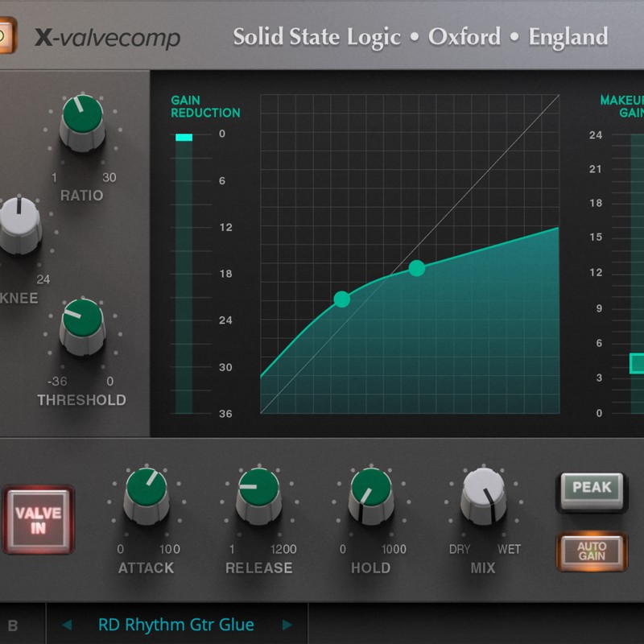Screen dimensions: 644x644
Task: Select the upper node on the compression curve
Action: (416, 266)
